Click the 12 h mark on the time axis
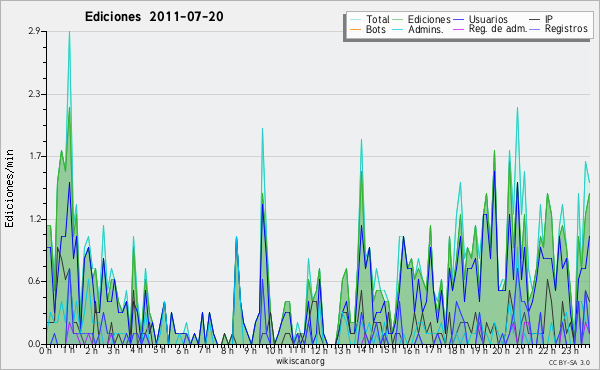This screenshot has width=600, height=370. click(319, 350)
